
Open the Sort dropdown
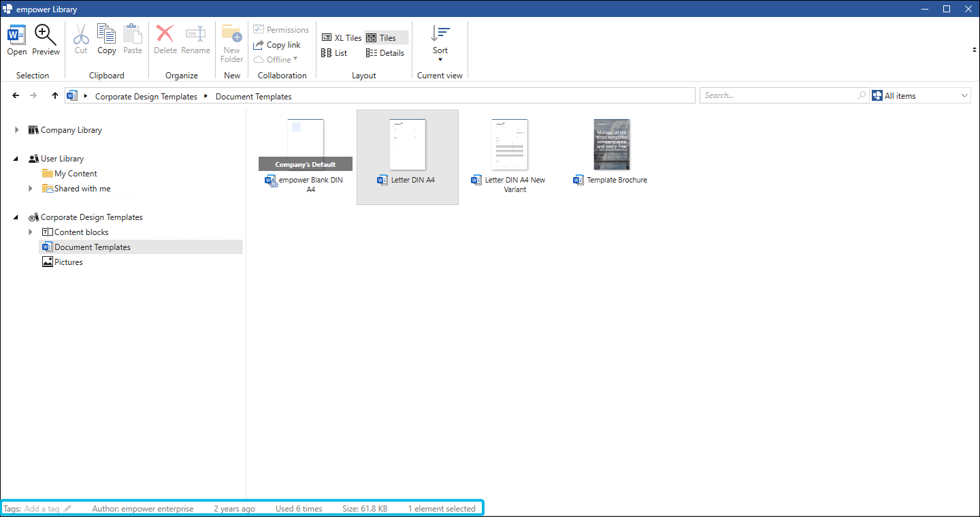coord(440,44)
